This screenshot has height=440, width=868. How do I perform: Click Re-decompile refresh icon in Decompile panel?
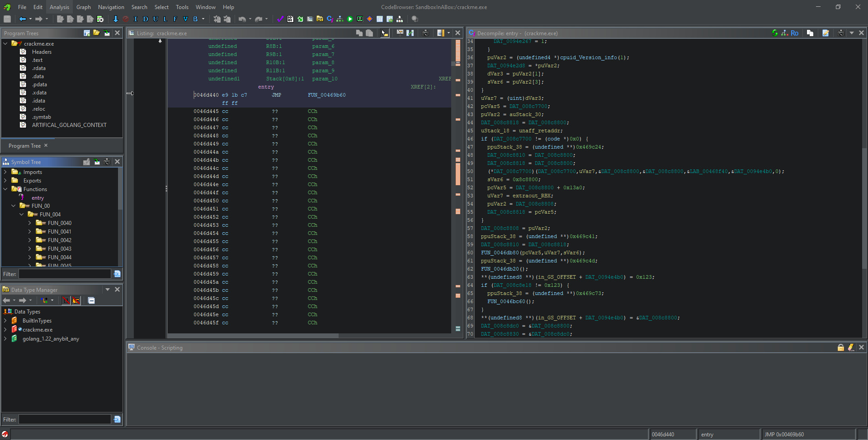tap(775, 33)
